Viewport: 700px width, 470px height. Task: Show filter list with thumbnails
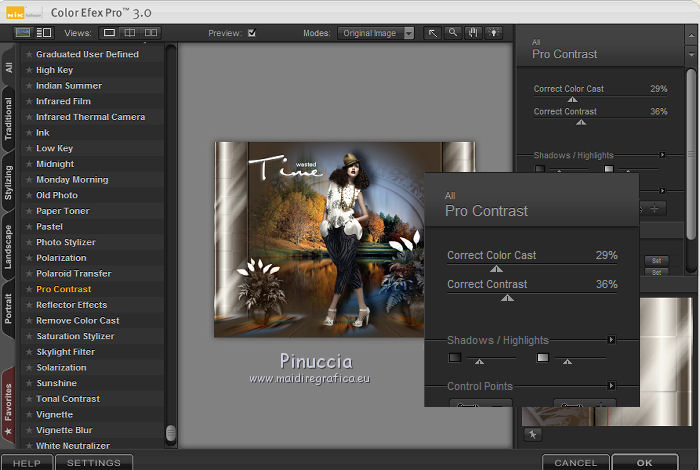[23, 33]
